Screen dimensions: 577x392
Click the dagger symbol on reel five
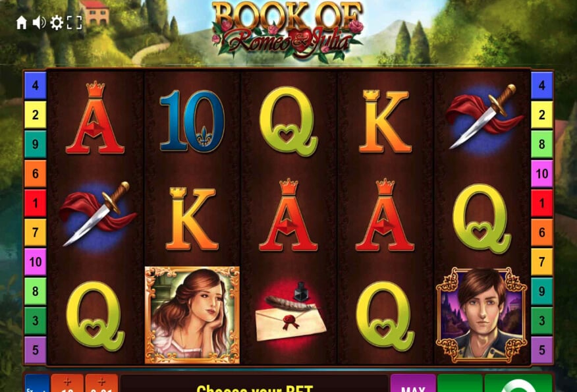484,117
